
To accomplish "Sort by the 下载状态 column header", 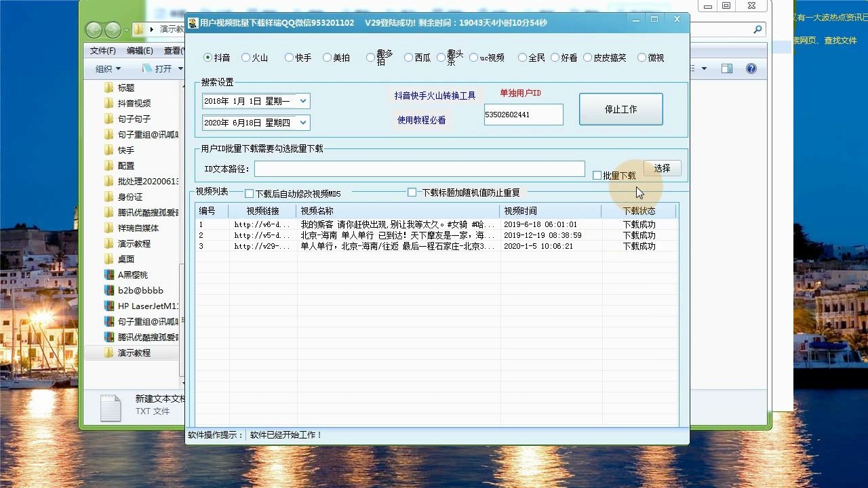I will 639,211.
